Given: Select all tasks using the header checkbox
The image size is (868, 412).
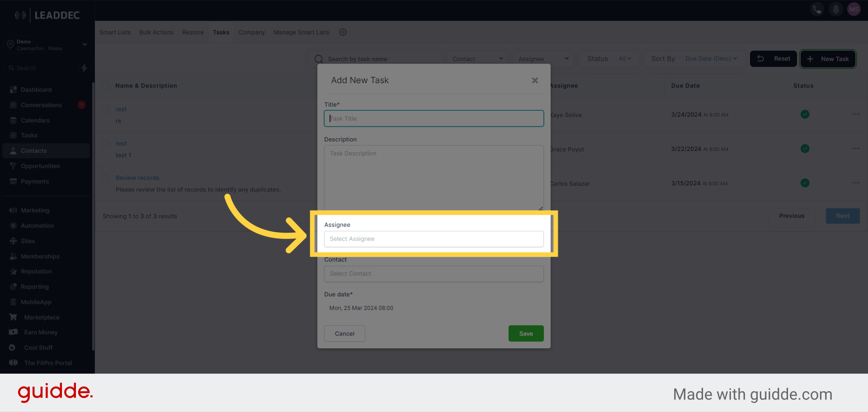Looking at the screenshot, I should click(x=105, y=85).
